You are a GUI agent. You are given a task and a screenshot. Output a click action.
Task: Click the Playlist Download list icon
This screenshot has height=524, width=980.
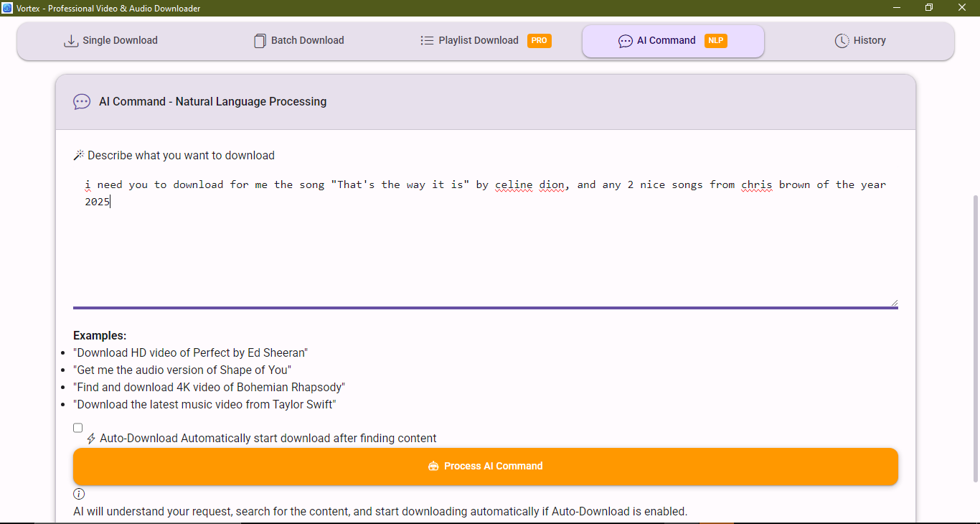(x=427, y=41)
